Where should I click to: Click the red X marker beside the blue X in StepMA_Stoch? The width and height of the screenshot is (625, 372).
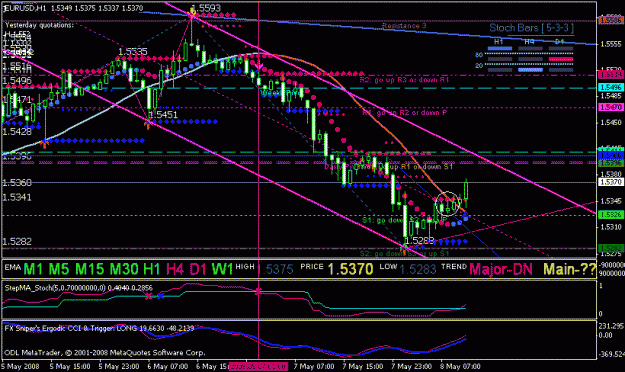click(148, 296)
